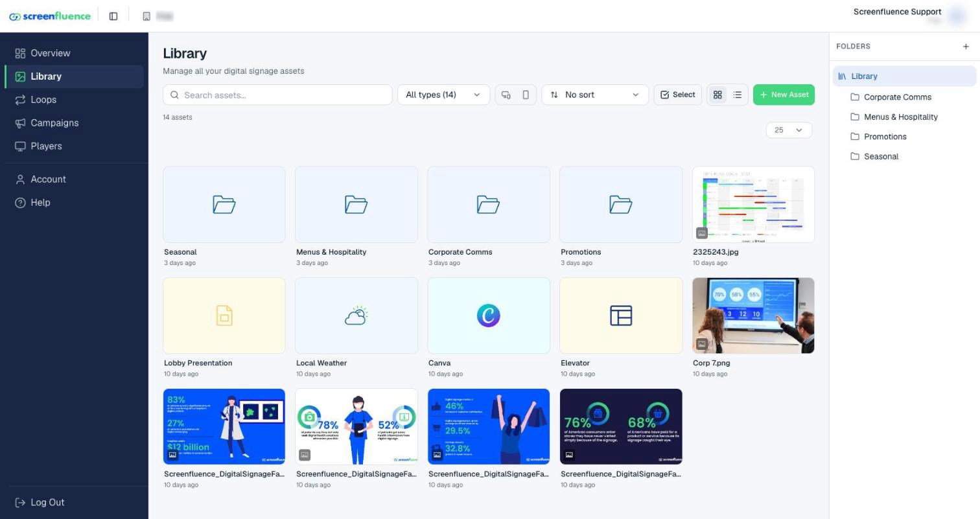Switch to list view
This screenshot has height=519, width=980.
pos(738,95)
